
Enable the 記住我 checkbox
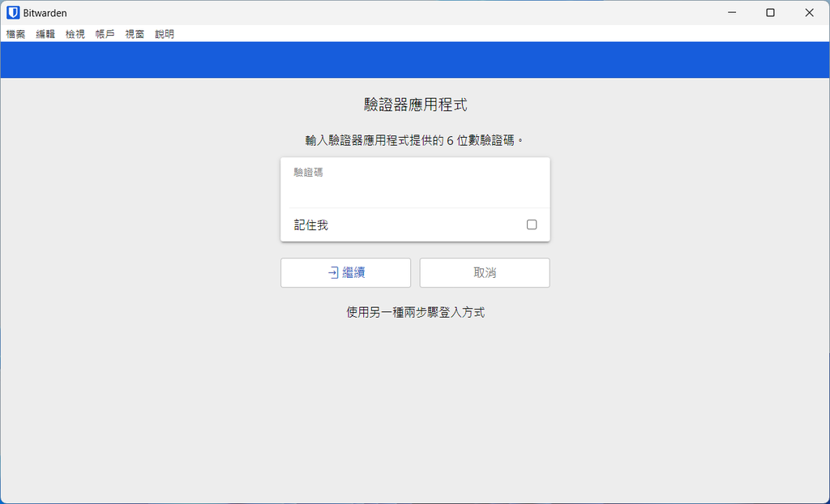click(532, 224)
